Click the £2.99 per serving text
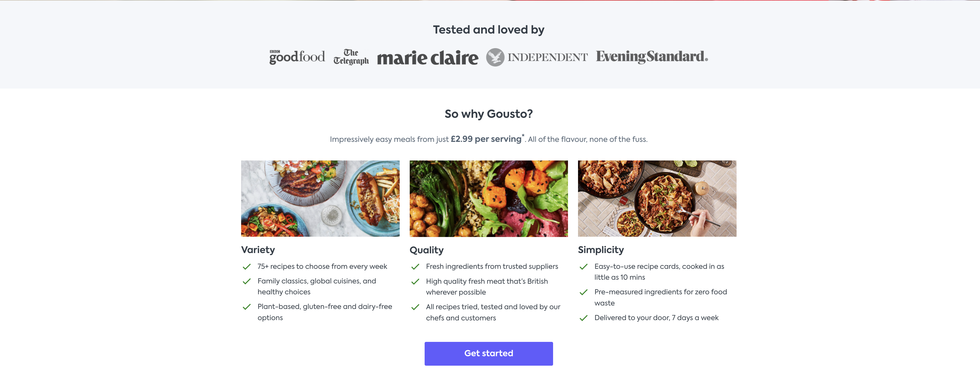The image size is (980, 384). pos(486,139)
